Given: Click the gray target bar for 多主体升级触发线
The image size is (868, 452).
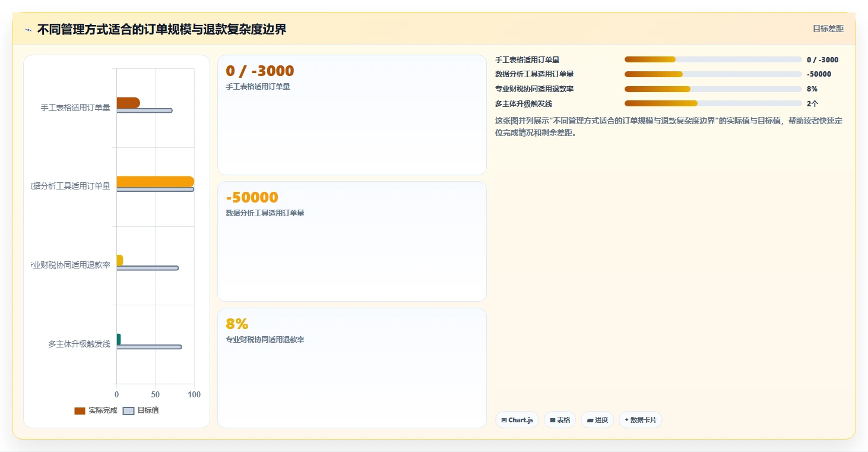Looking at the screenshot, I should tap(149, 347).
